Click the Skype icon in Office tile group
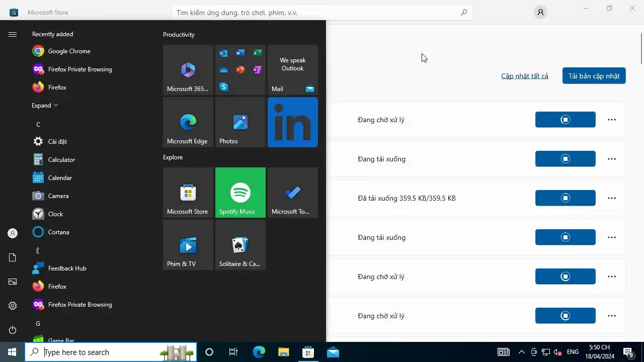This screenshot has width=644, height=362. tap(224, 87)
